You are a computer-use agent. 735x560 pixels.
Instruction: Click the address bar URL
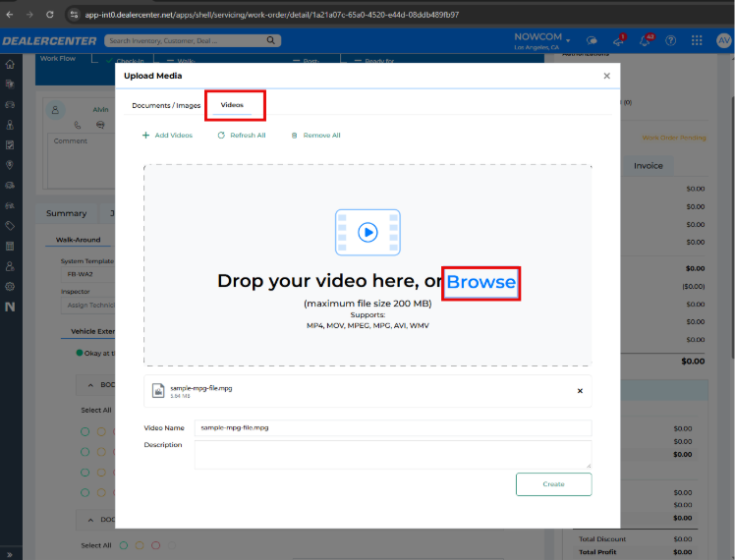click(272, 15)
